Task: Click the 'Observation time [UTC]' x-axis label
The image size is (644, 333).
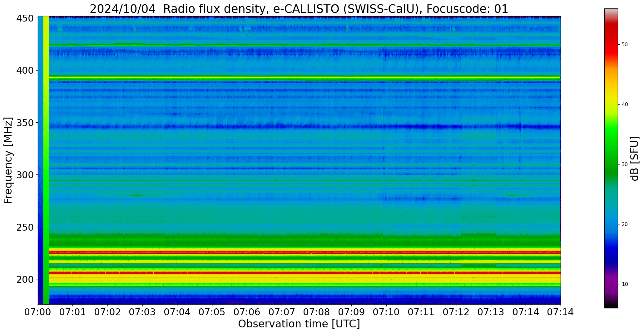Action: click(299, 324)
